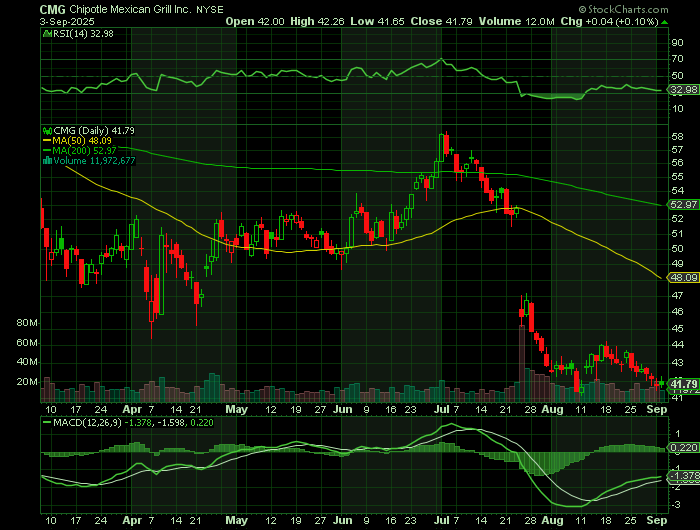Click the 60M volume scale label
Screen dimensions: 700x530
pos(27,343)
